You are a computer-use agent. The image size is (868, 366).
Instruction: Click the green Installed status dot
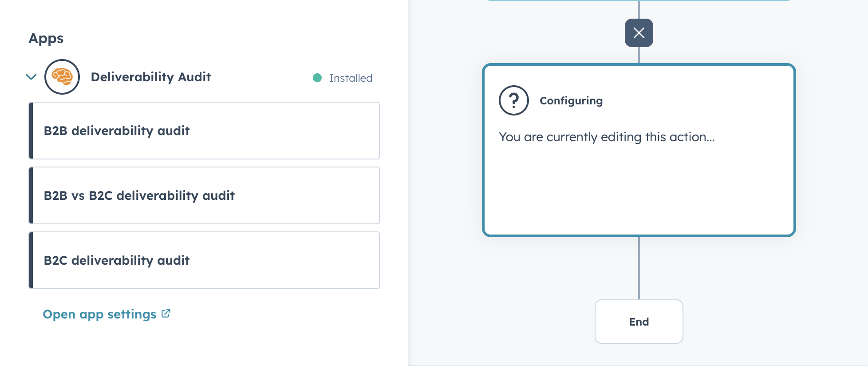click(x=317, y=78)
